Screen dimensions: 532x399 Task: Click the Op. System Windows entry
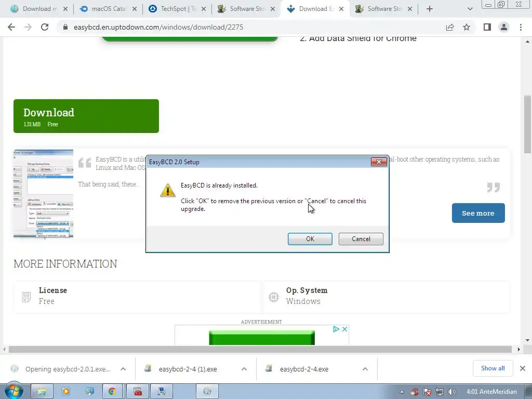coord(386,296)
